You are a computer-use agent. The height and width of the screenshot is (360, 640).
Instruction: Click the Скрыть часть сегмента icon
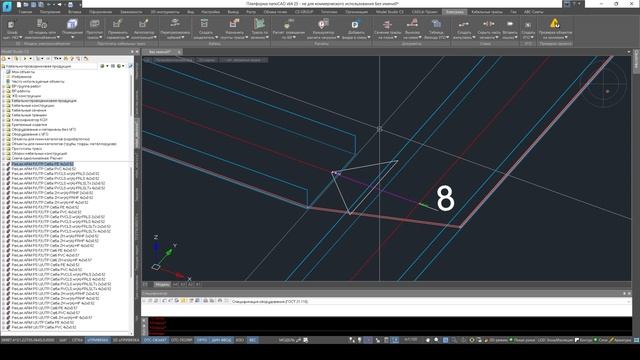coord(489,24)
